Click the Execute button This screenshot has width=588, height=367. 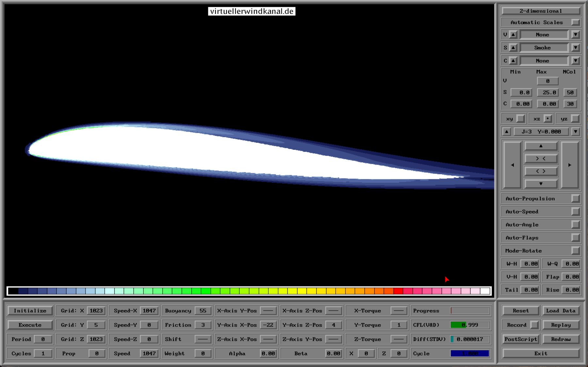pos(30,325)
